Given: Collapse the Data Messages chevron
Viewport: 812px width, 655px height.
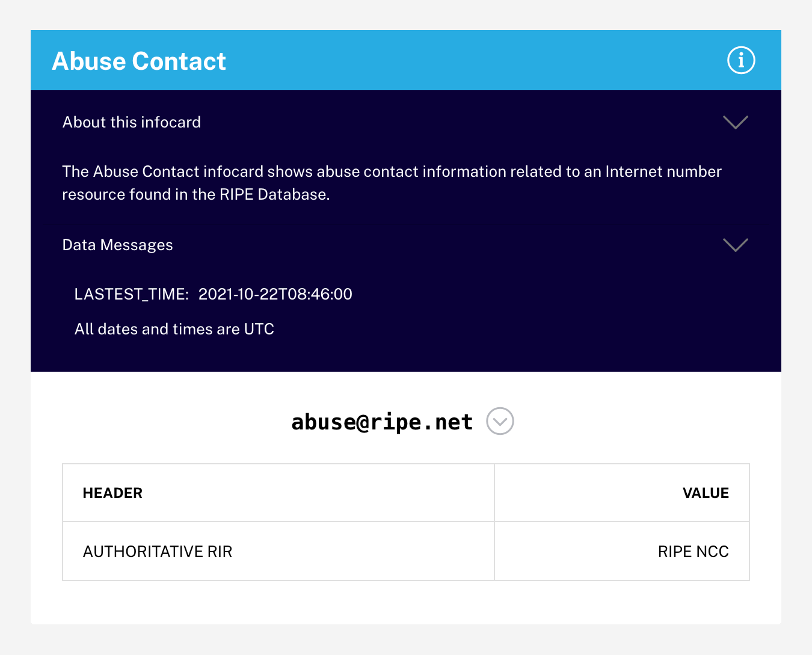Looking at the screenshot, I should pos(735,245).
